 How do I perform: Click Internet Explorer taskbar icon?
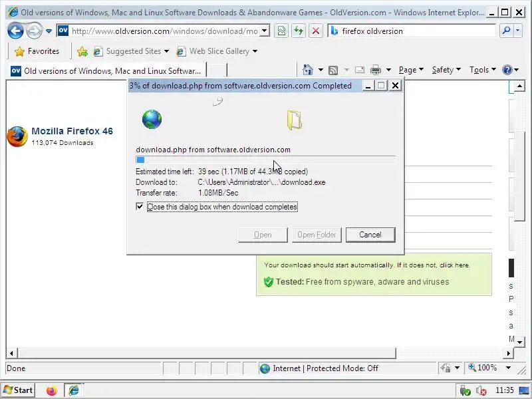point(74,390)
